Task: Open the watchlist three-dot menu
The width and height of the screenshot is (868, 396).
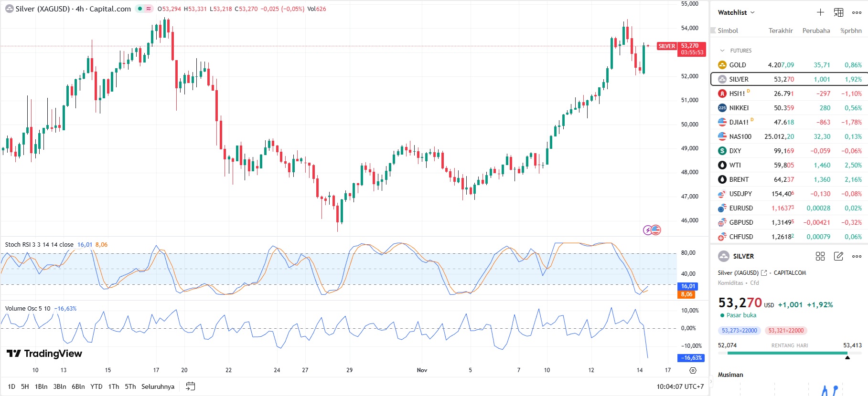Action: tap(857, 12)
